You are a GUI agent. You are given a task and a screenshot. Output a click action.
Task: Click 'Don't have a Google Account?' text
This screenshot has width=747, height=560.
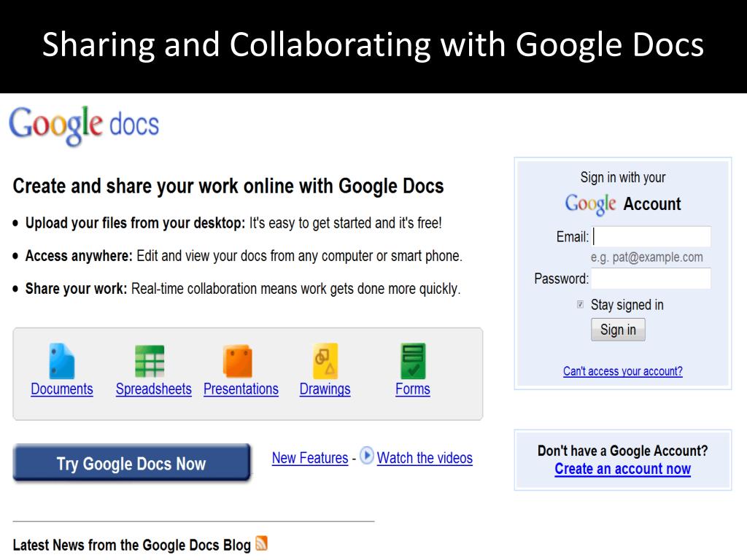pos(623,451)
